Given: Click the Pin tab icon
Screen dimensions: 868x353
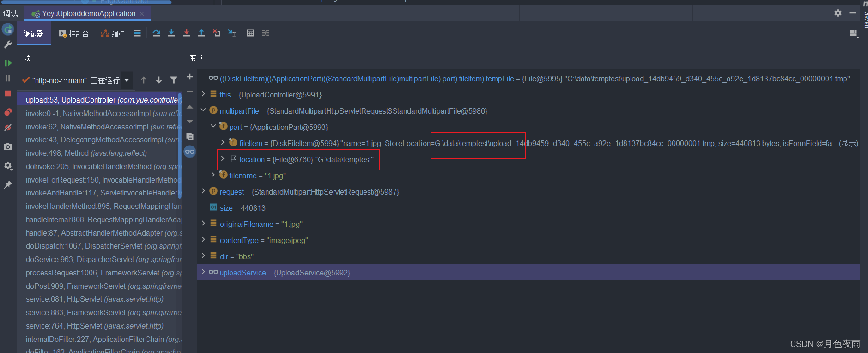Looking at the screenshot, I should [8, 184].
